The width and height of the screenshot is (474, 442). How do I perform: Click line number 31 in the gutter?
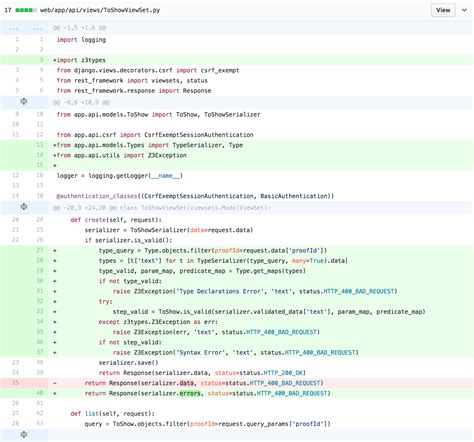click(x=40, y=291)
